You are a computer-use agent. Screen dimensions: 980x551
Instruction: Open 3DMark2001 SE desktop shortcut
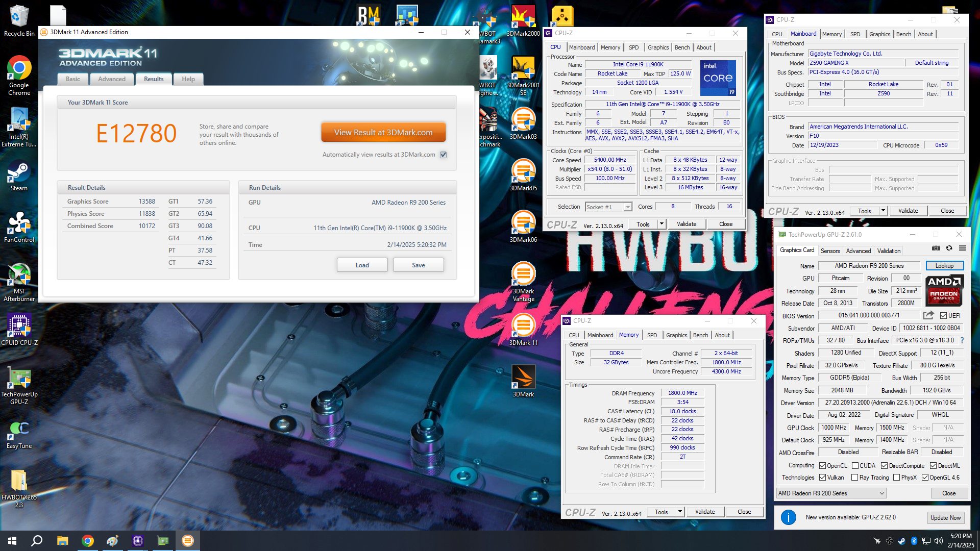click(523, 76)
